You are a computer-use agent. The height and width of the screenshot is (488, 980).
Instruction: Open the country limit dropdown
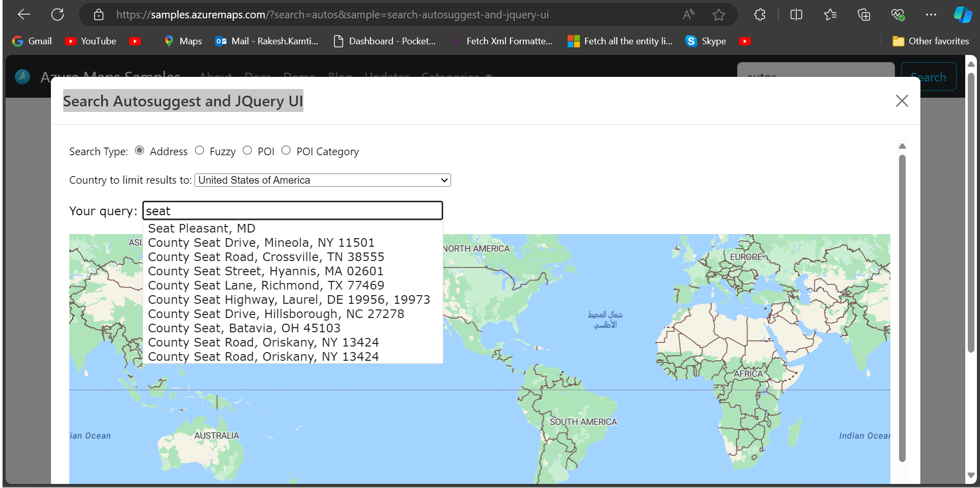point(322,180)
